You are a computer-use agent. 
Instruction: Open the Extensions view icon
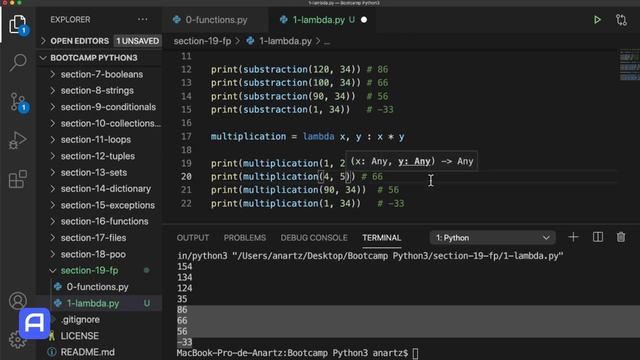pos(18,179)
